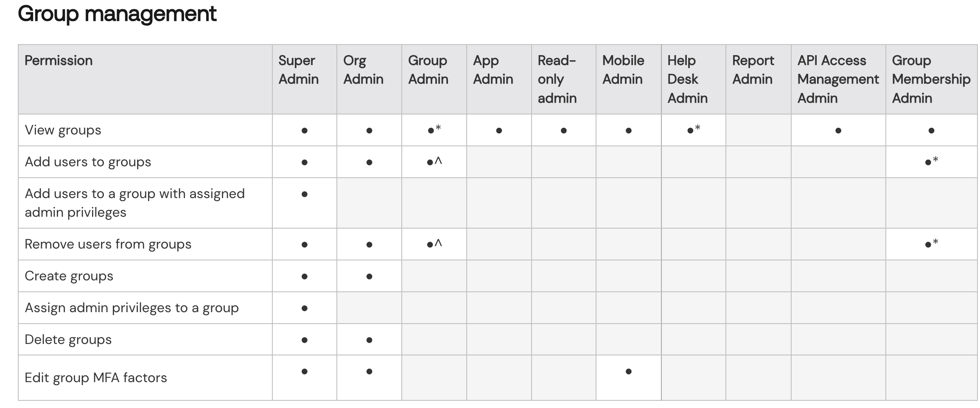The height and width of the screenshot is (408, 980).
Task: Click the Report Admin column header
Action: [753, 70]
